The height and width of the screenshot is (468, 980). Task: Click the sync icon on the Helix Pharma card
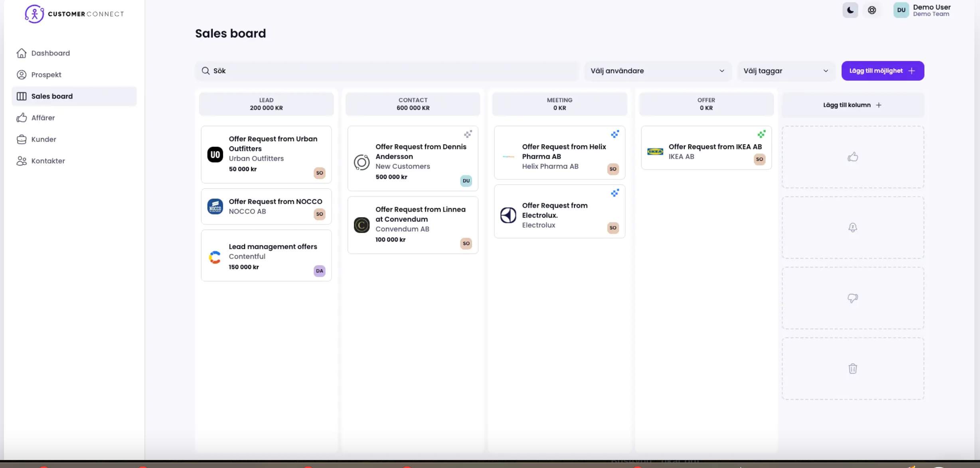614,134
